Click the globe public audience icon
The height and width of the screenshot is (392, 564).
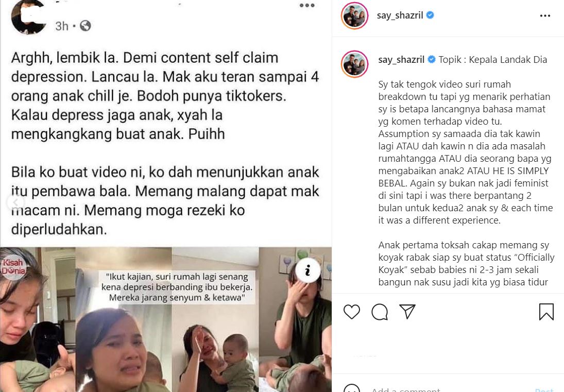[86, 26]
